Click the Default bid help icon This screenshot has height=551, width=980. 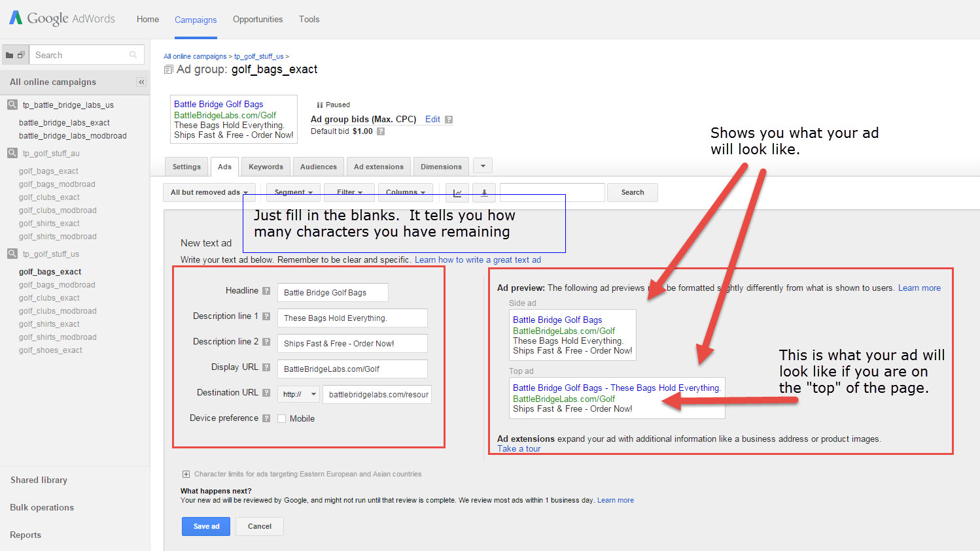(381, 130)
